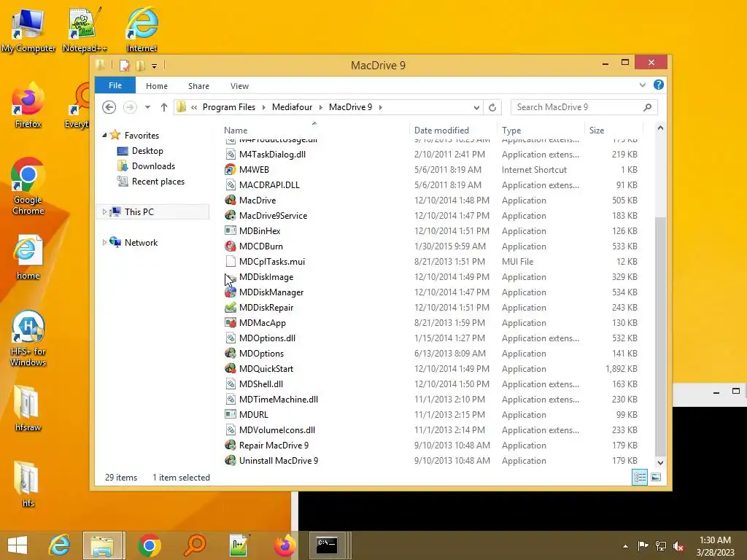The height and width of the screenshot is (560, 747).
Task: Open the Firefox desktop shortcut
Action: point(28,105)
